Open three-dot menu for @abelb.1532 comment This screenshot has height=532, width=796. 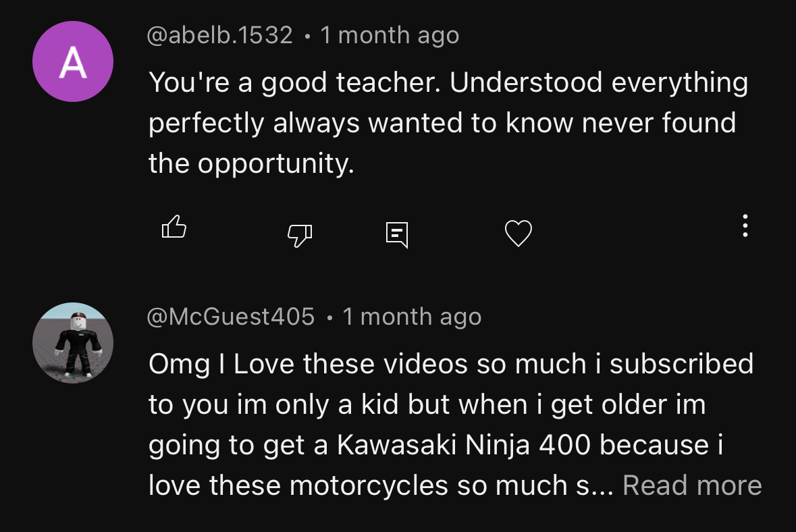coord(745,225)
